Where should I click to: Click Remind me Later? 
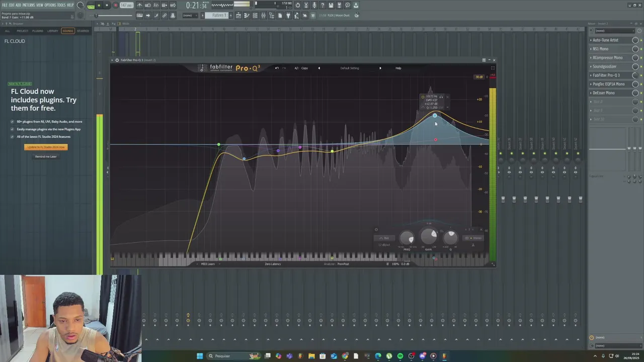coord(46,156)
